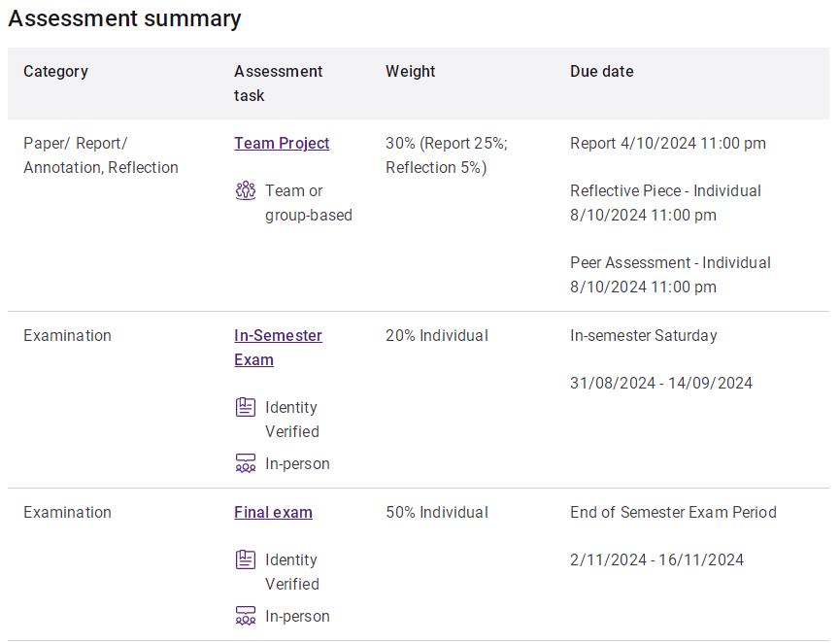
Task: Click In-person icon under In-Semester Exam
Action: (246, 463)
